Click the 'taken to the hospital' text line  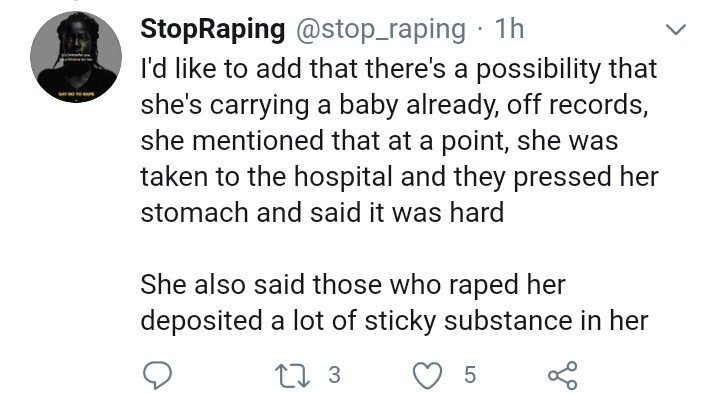point(399,177)
